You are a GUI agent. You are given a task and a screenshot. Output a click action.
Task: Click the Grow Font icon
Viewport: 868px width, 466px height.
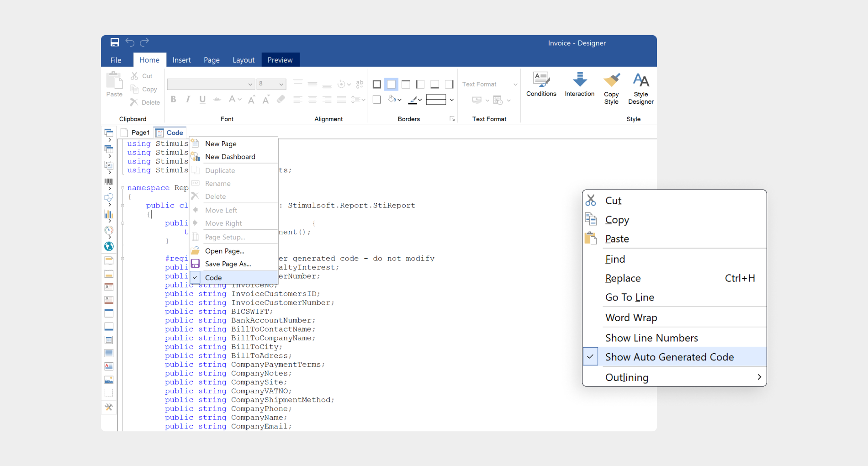[252, 99]
